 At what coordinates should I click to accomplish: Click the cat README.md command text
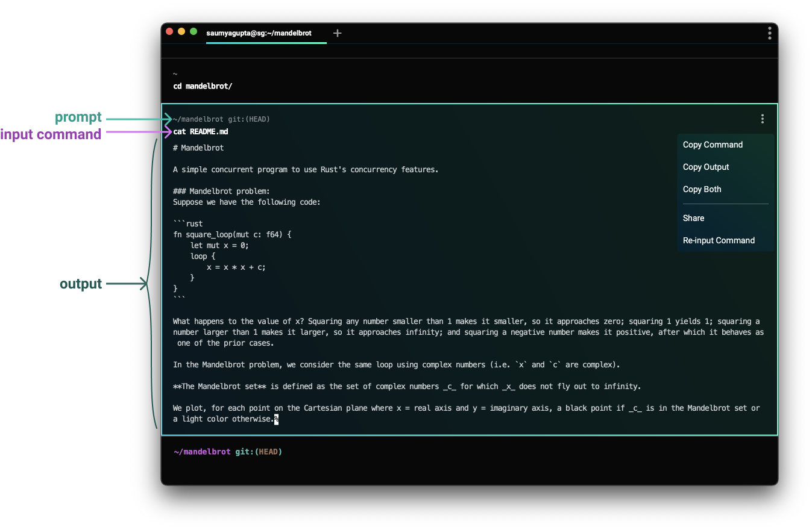pyautogui.click(x=201, y=131)
